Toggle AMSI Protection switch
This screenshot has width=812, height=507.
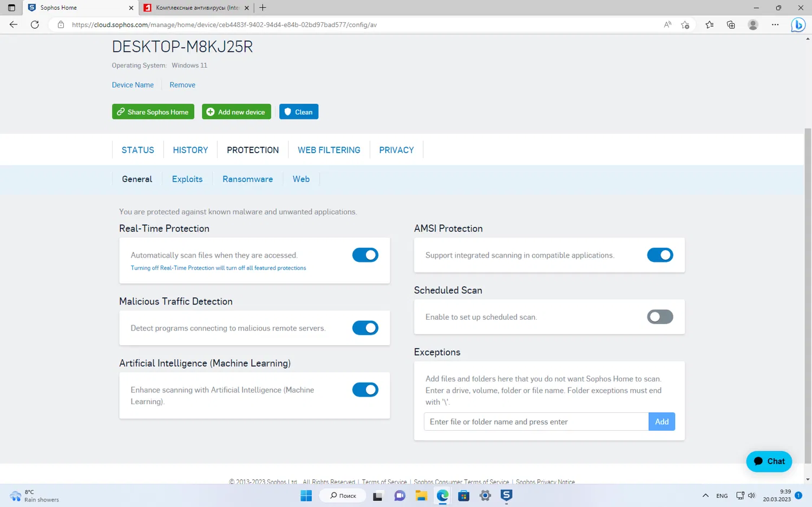click(660, 255)
